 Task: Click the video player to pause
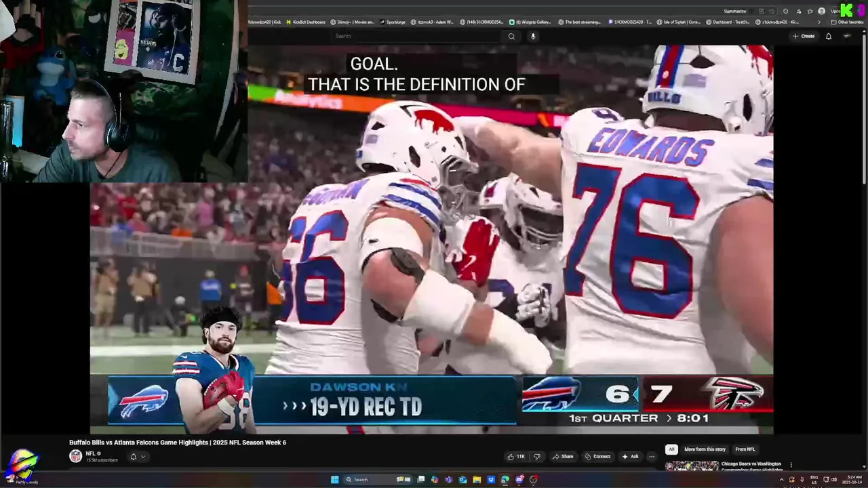(x=431, y=239)
